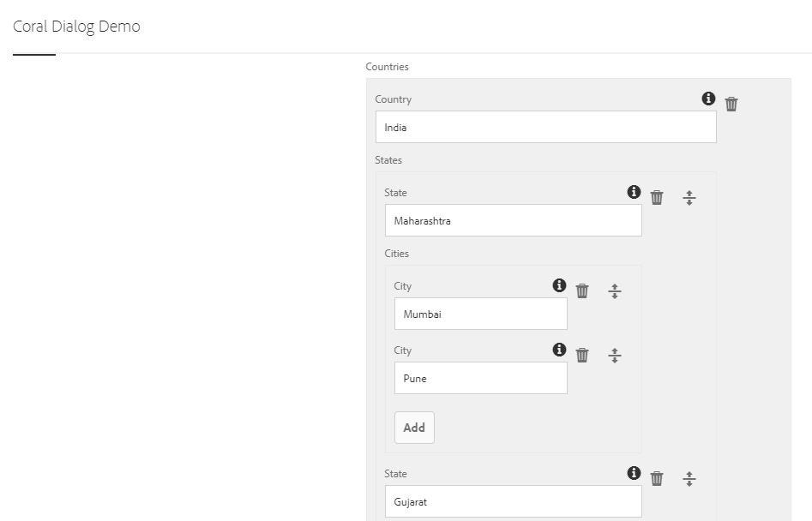The height and width of the screenshot is (521, 812).
Task: Delete the Gujarat state entry
Action: click(x=657, y=477)
